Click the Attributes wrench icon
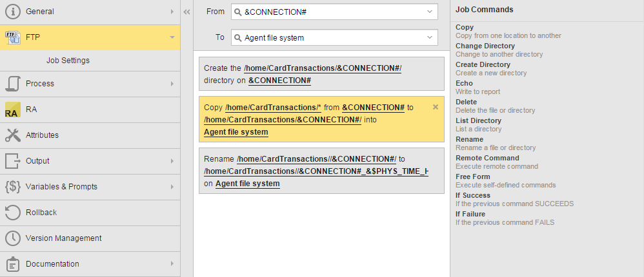Image resolution: width=644 pixels, height=277 pixels. 12,135
